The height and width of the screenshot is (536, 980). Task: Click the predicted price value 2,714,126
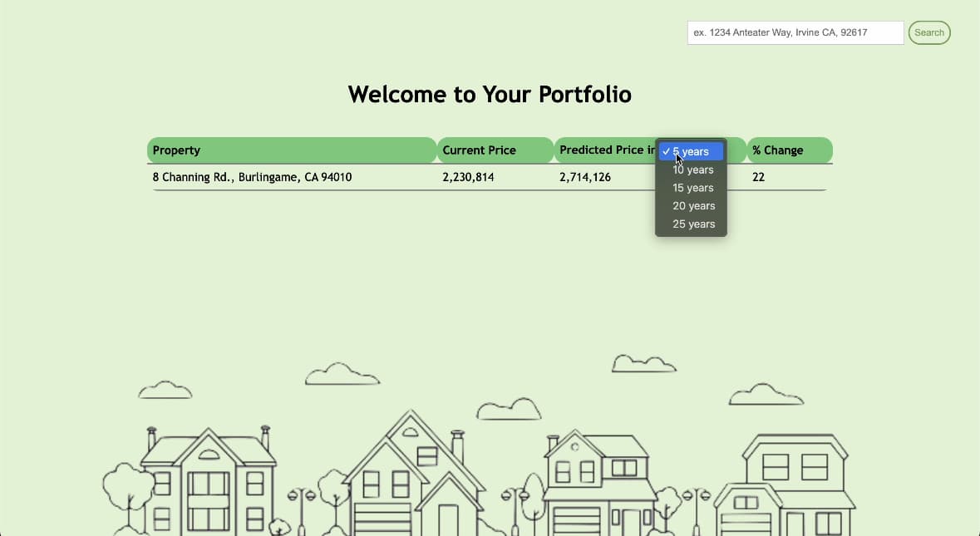coord(585,177)
